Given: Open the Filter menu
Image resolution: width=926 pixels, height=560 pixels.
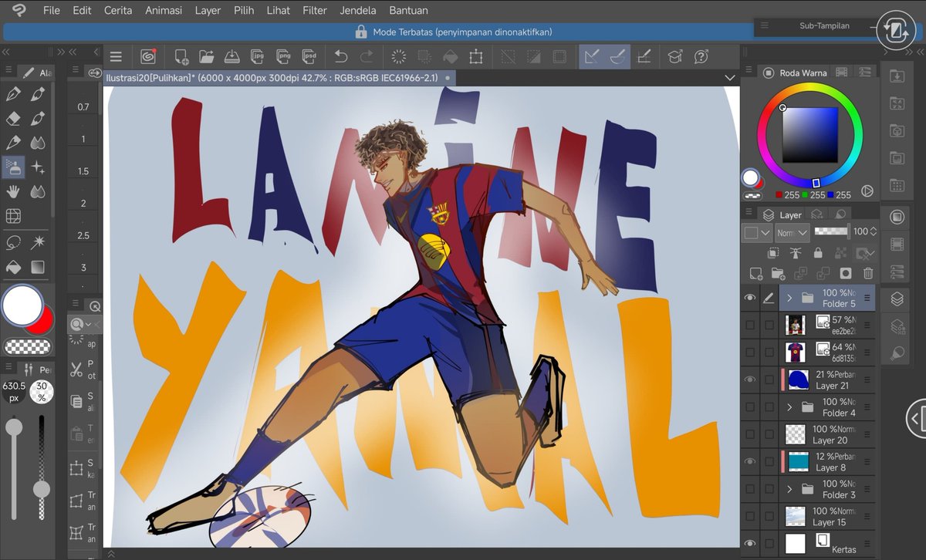Looking at the screenshot, I should 315,11.
